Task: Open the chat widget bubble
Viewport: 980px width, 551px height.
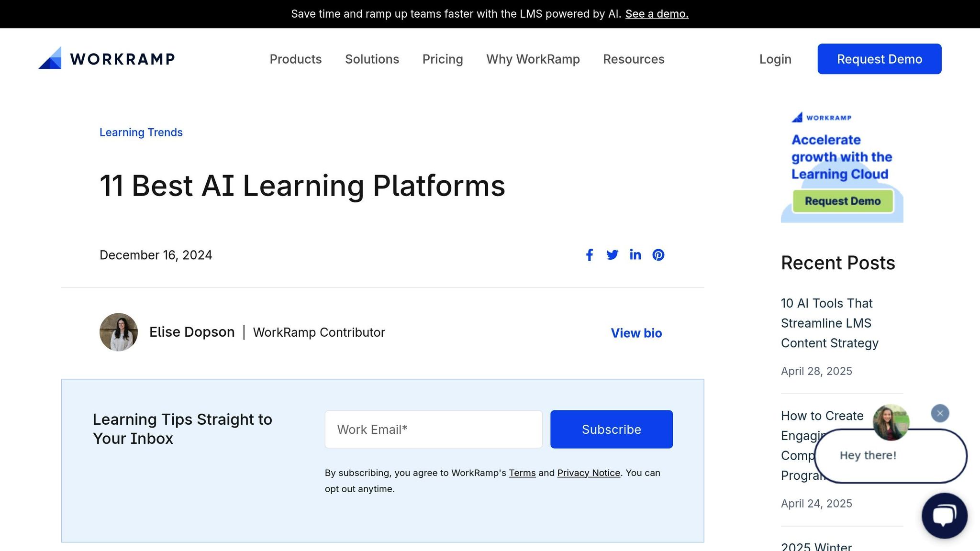Action: pyautogui.click(x=945, y=516)
